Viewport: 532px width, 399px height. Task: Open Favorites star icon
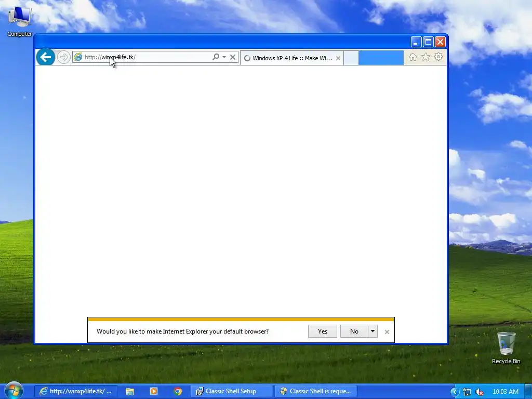(425, 57)
